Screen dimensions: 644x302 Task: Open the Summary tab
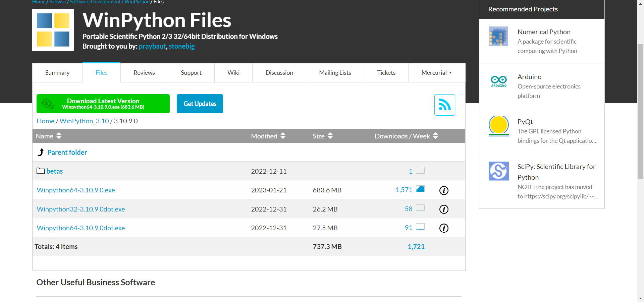point(57,73)
